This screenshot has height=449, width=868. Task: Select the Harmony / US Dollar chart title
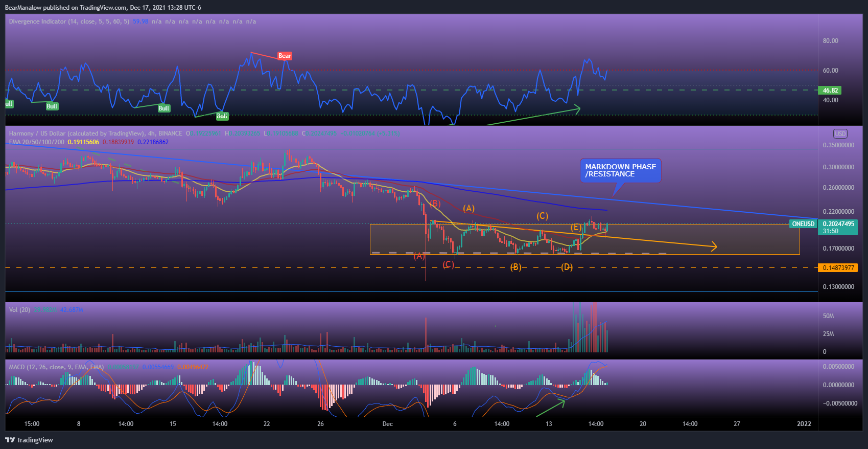96,133
